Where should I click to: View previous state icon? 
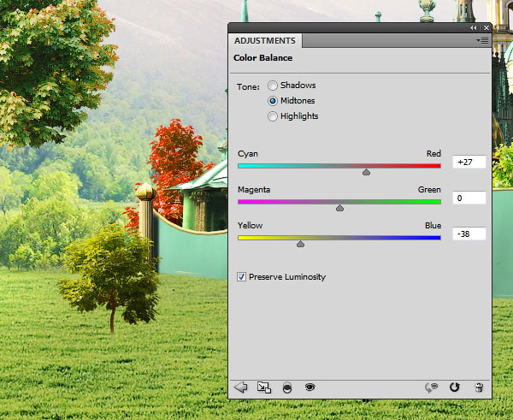tap(431, 387)
